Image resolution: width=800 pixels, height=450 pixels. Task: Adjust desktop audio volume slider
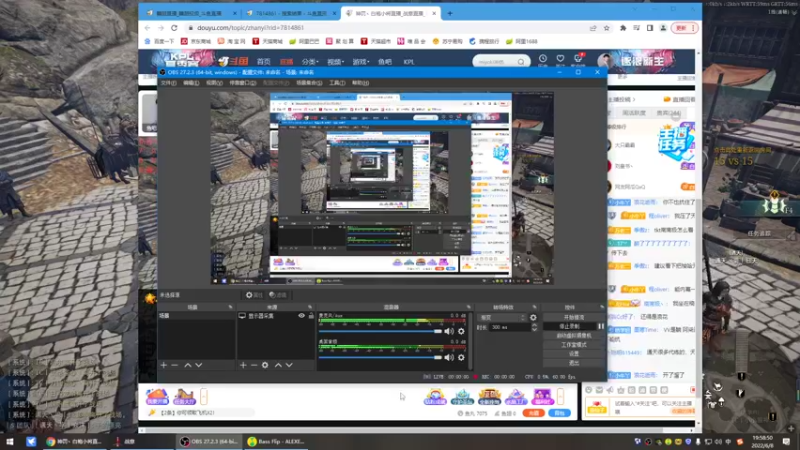[x=380, y=358]
